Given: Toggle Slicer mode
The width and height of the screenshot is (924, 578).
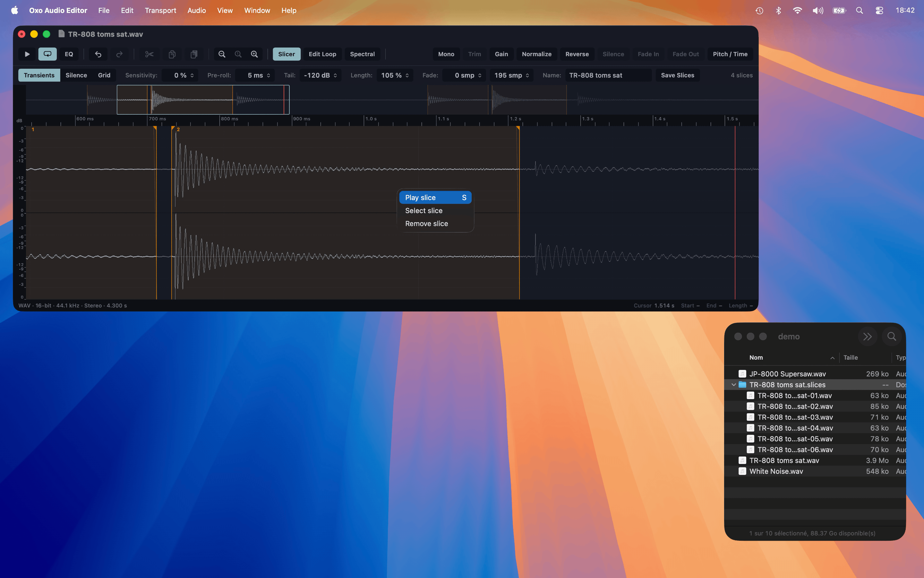Looking at the screenshot, I should 287,54.
